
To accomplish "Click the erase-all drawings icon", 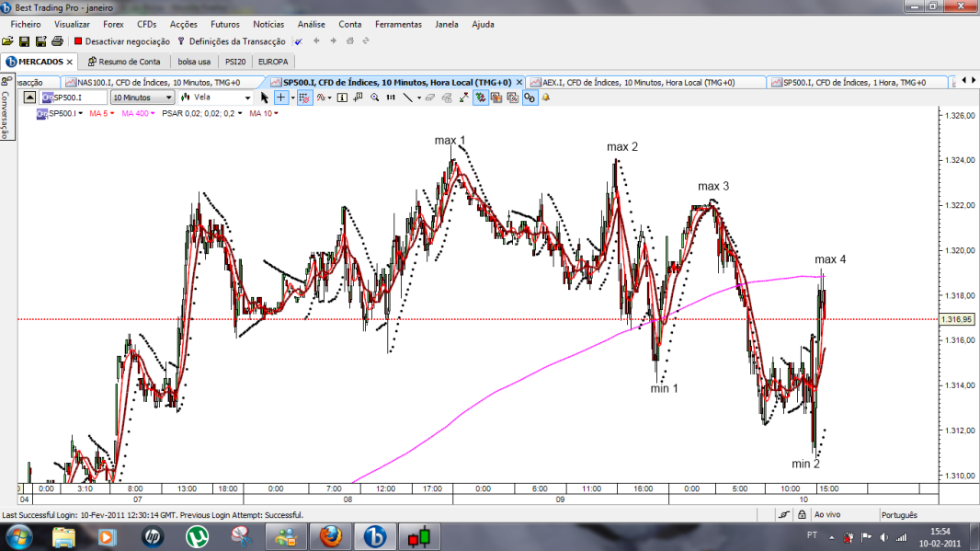I will pos(447,98).
